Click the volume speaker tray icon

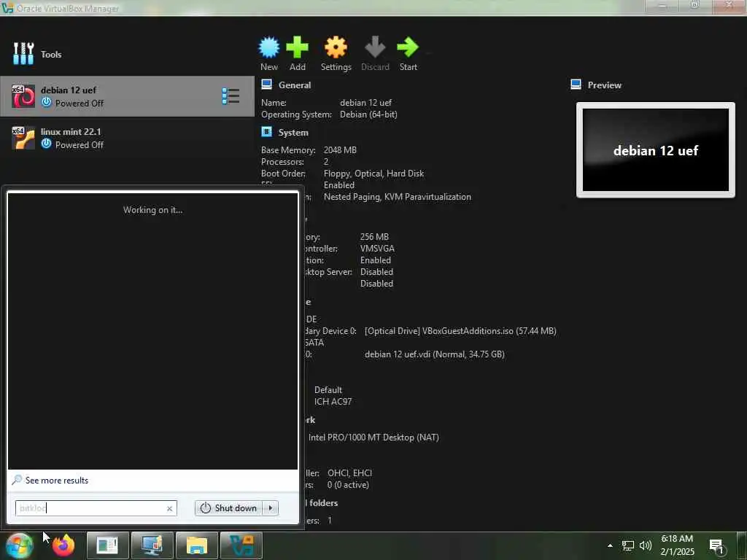(x=646, y=545)
